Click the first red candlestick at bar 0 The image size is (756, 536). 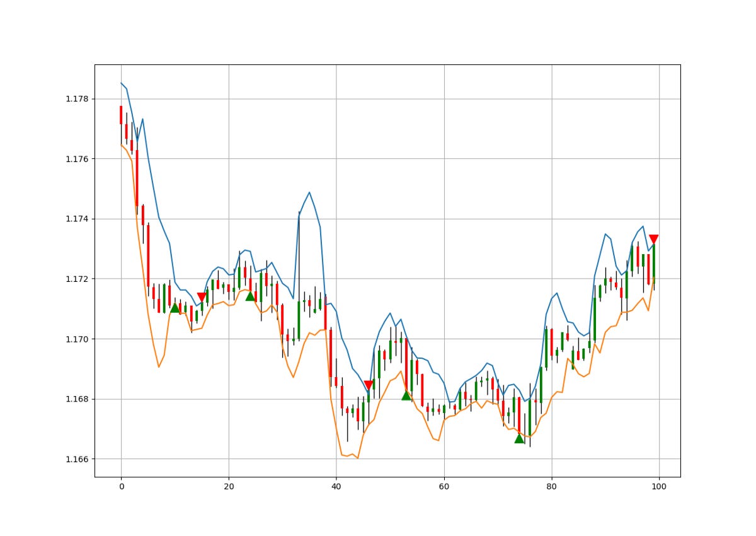121,115
